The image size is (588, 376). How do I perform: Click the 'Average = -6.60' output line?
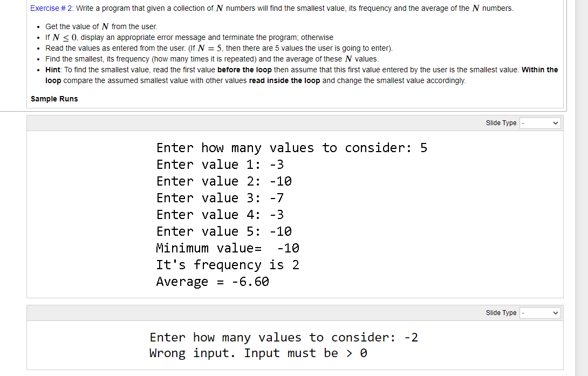pos(212,281)
